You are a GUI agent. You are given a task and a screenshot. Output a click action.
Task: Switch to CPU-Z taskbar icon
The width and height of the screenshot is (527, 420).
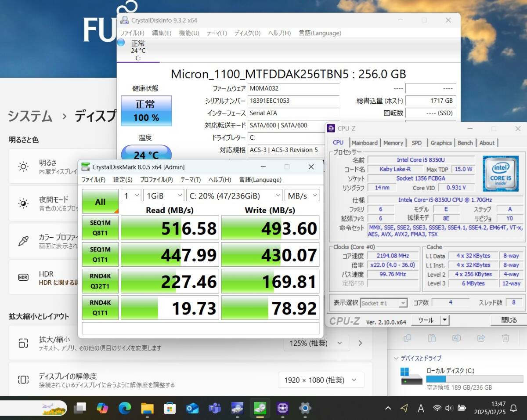[x=282, y=408]
